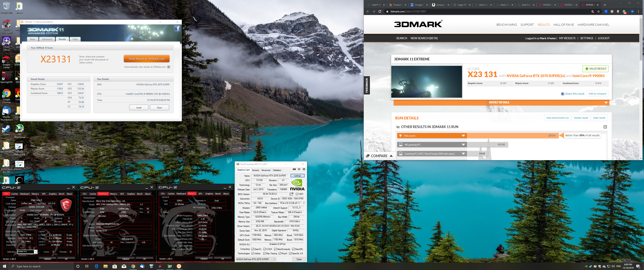Go back in Chrome
Screen dimensions: 644x270
(368, 11)
